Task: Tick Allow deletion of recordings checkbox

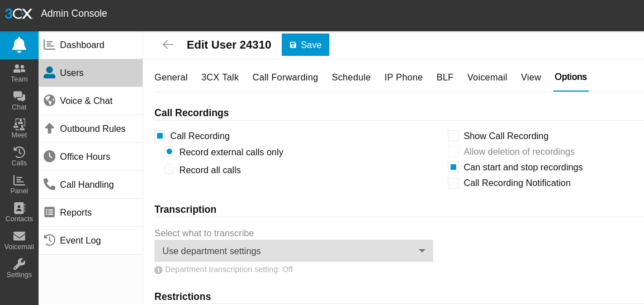Action: point(453,151)
